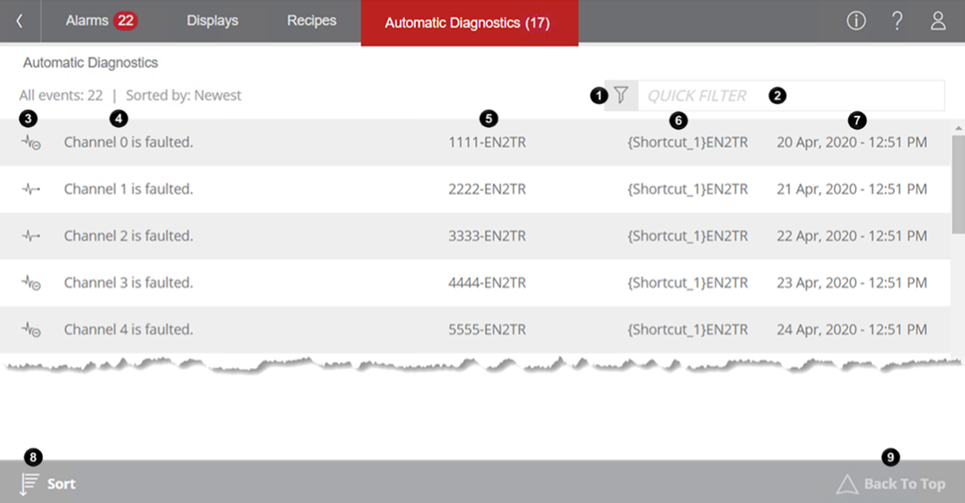965x503 pixels.
Task: Click the funnel filter icon
Action: (x=621, y=96)
